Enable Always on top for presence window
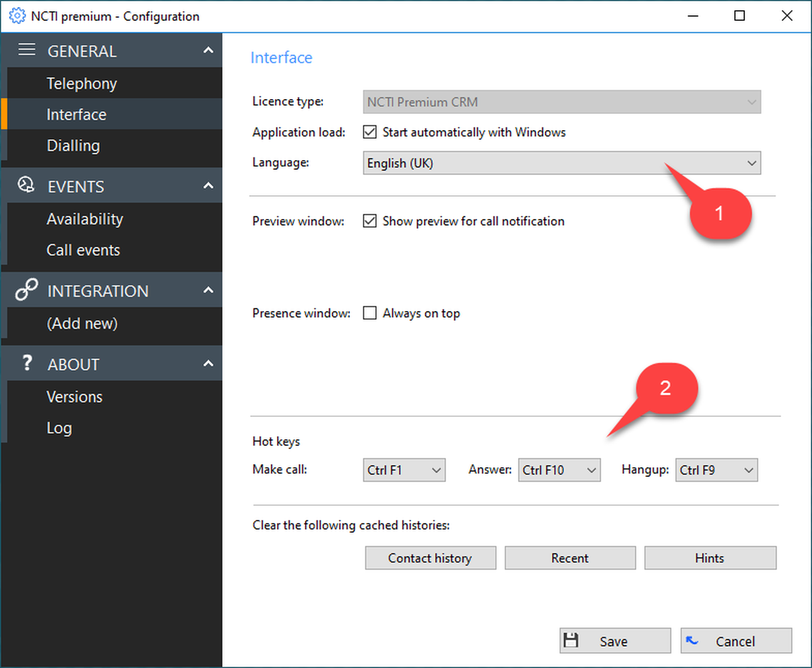 click(369, 313)
